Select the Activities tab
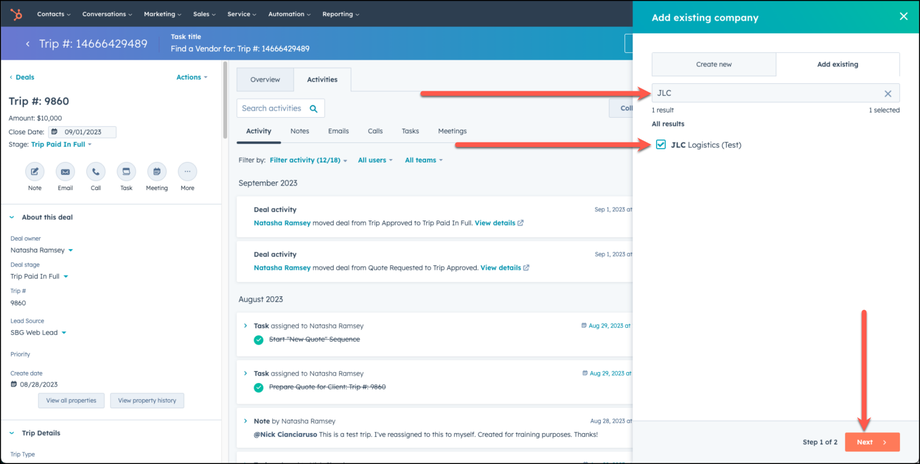This screenshot has width=920, height=464. point(322,80)
